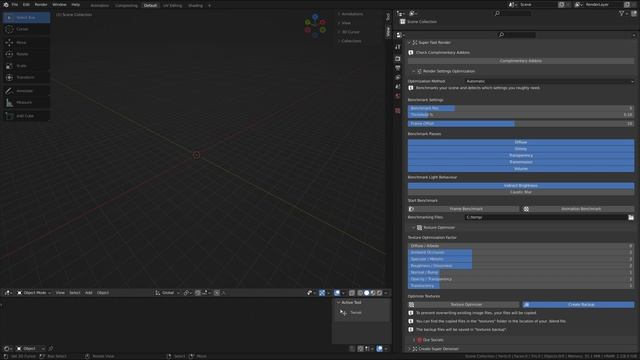Click the Animation Benchmark button
The height and width of the screenshot is (360, 640).
point(578,209)
